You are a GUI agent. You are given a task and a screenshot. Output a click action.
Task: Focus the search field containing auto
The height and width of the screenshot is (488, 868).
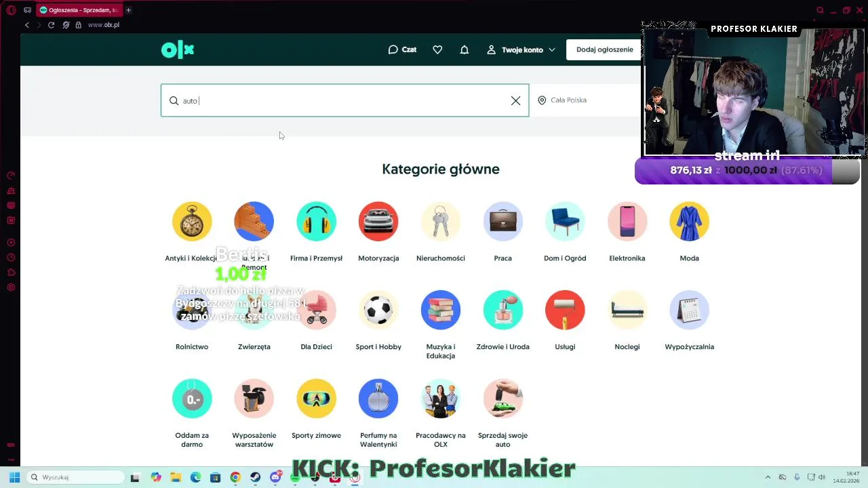[x=344, y=100]
